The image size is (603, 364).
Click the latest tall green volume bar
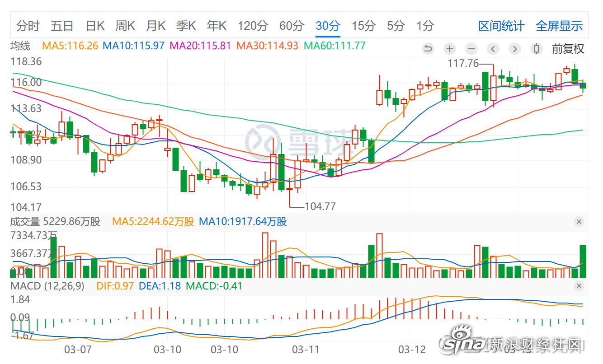[583, 261]
